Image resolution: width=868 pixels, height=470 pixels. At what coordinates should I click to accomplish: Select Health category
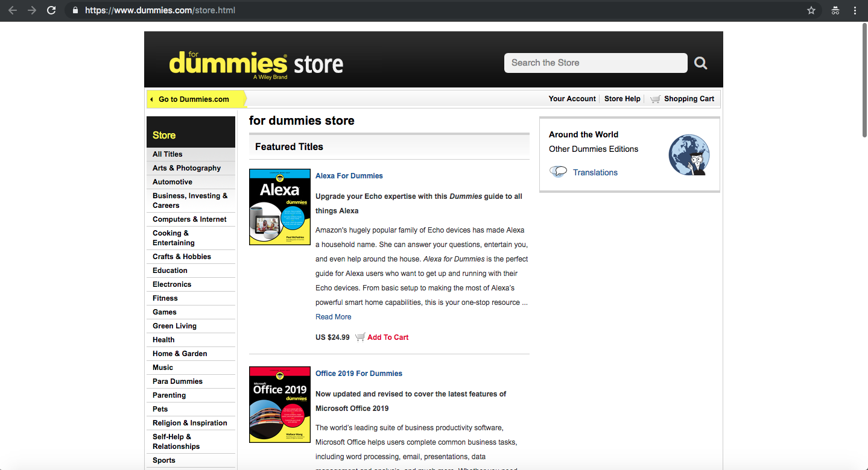(191, 340)
